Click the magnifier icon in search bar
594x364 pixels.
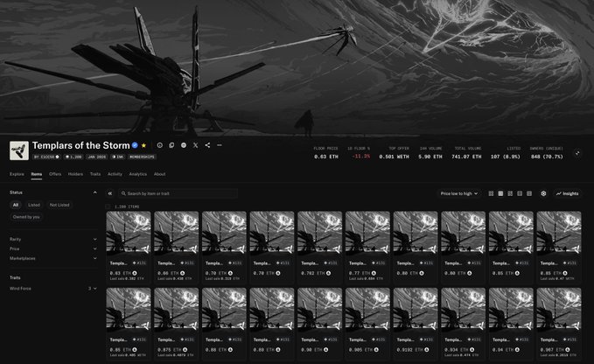click(x=123, y=193)
